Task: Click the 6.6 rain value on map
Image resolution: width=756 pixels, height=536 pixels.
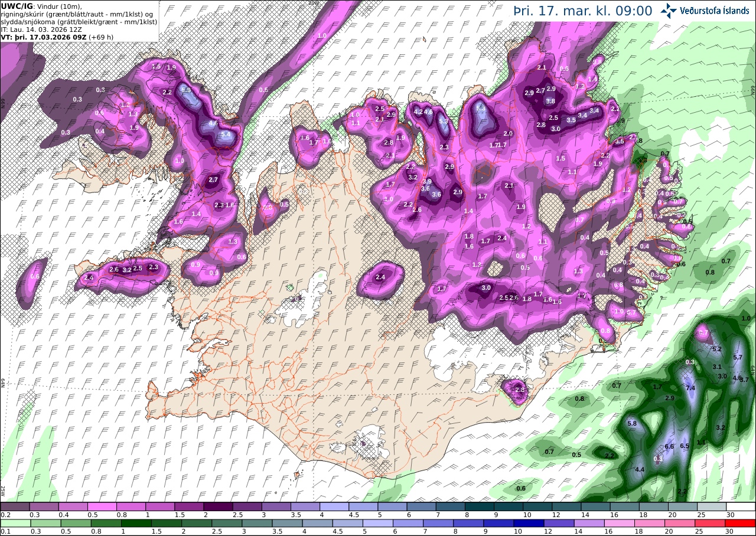Action: 669,447
